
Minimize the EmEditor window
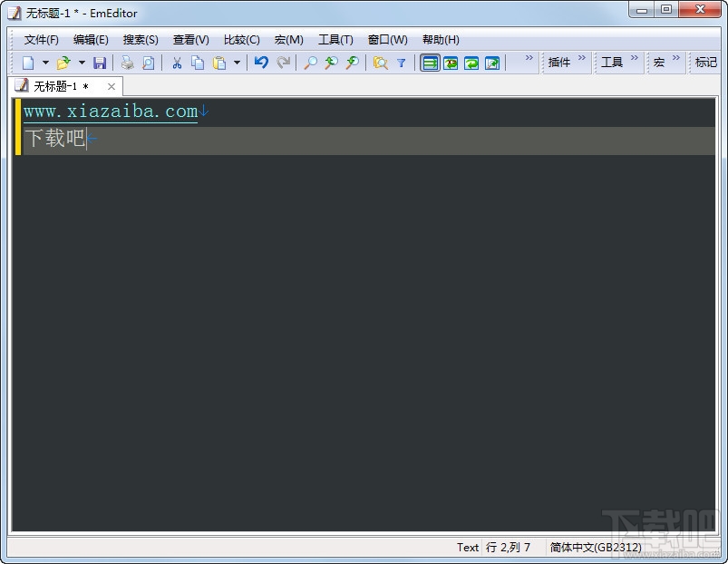click(x=642, y=9)
